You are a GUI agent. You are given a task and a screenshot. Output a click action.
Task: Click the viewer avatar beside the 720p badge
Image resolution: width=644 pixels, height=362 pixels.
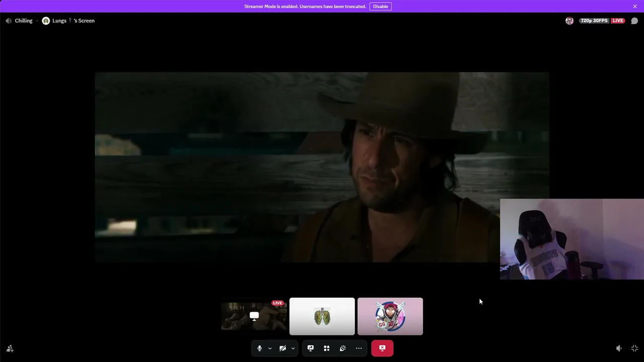pyautogui.click(x=570, y=21)
